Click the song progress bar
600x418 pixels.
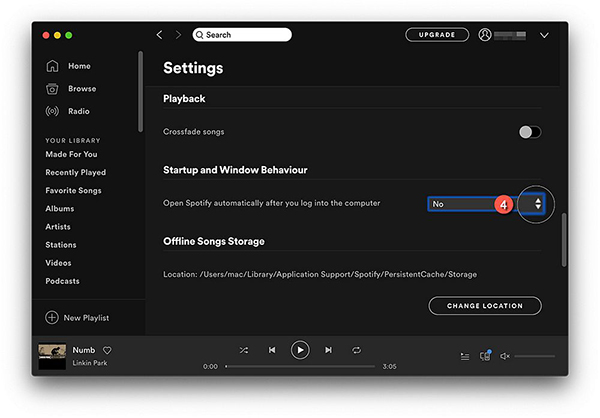click(300, 366)
